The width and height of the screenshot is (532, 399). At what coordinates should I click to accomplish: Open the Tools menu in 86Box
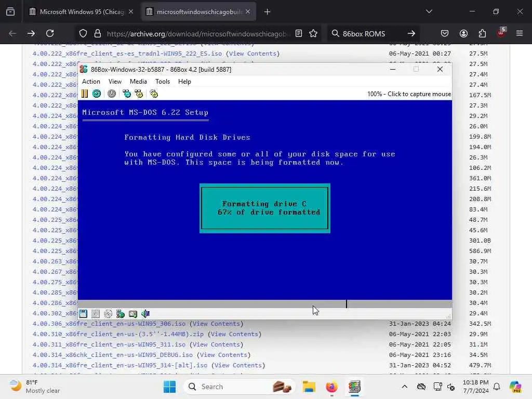pyautogui.click(x=163, y=82)
